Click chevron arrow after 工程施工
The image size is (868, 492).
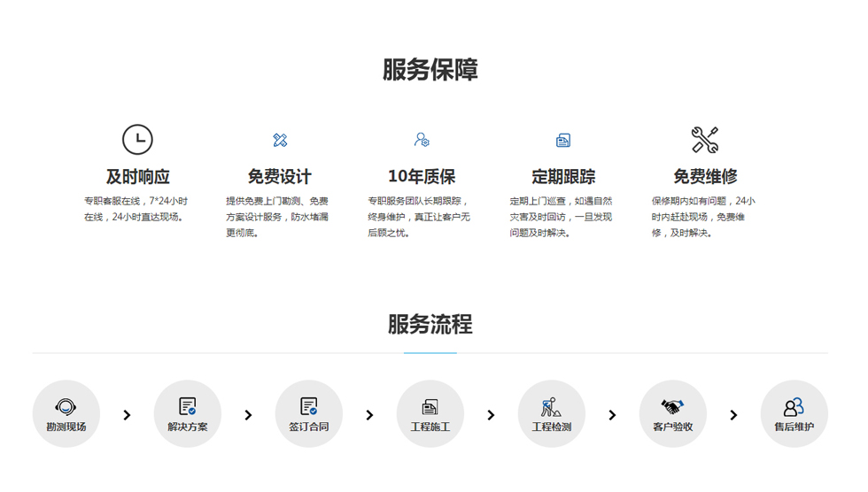491,415
